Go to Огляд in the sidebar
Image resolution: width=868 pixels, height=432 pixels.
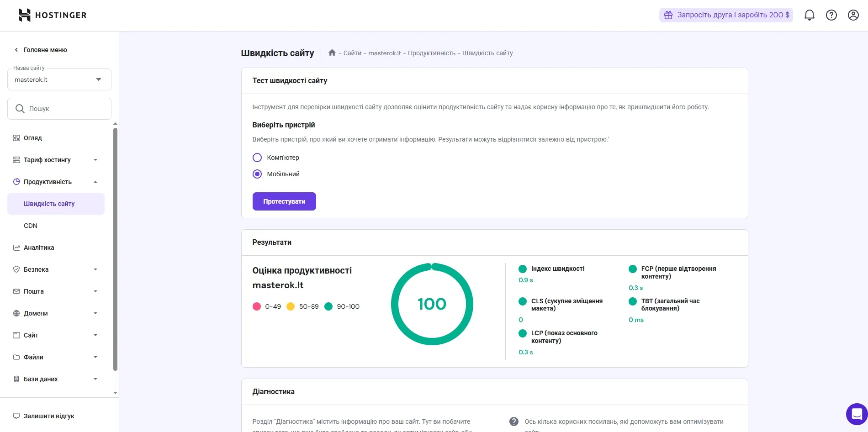click(x=33, y=138)
